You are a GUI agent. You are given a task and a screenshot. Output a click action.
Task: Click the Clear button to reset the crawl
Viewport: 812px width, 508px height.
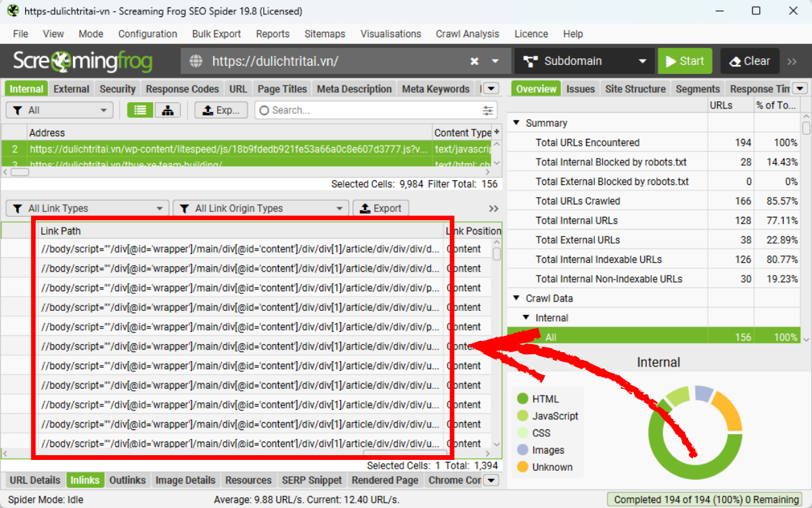pos(749,60)
